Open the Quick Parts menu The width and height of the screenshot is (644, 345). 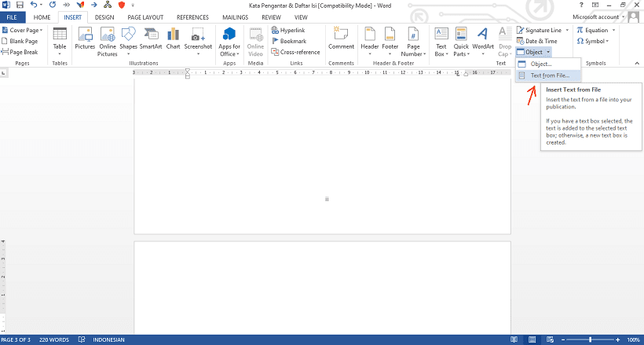tap(461, 42)
